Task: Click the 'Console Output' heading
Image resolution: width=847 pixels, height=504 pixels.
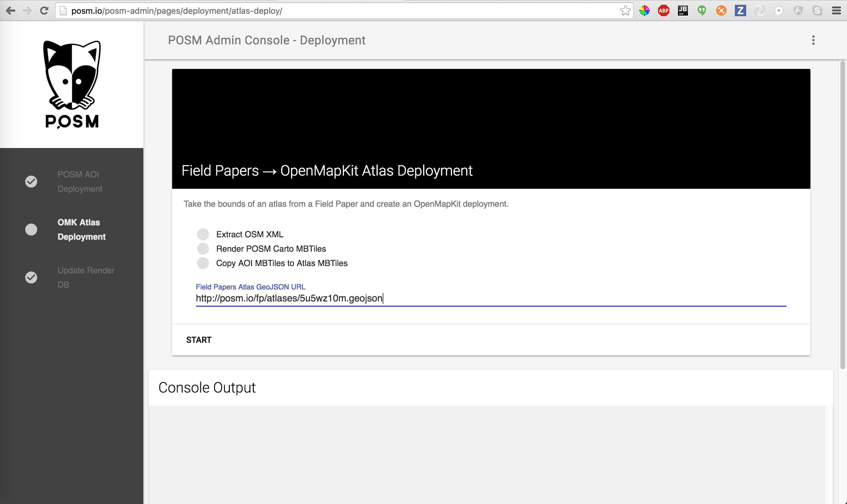Action: click(x=207, y=387)
